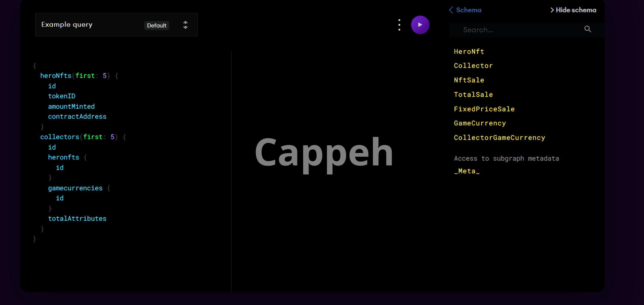
Task: Select TotalSale in the schema list
Action: pyautogui.click(x=473, y=95)
